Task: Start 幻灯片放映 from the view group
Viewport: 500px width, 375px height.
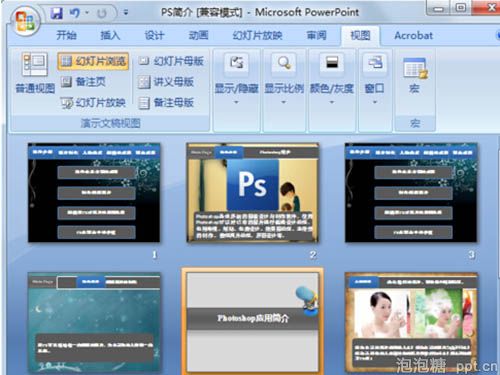Action: pos(93,103)
